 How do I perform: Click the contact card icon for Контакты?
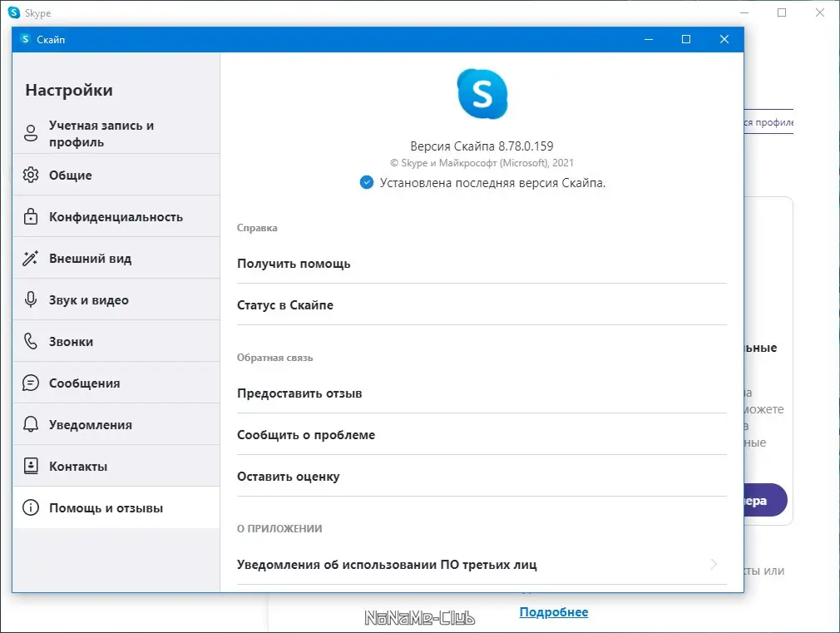click(x=31, y=466)
